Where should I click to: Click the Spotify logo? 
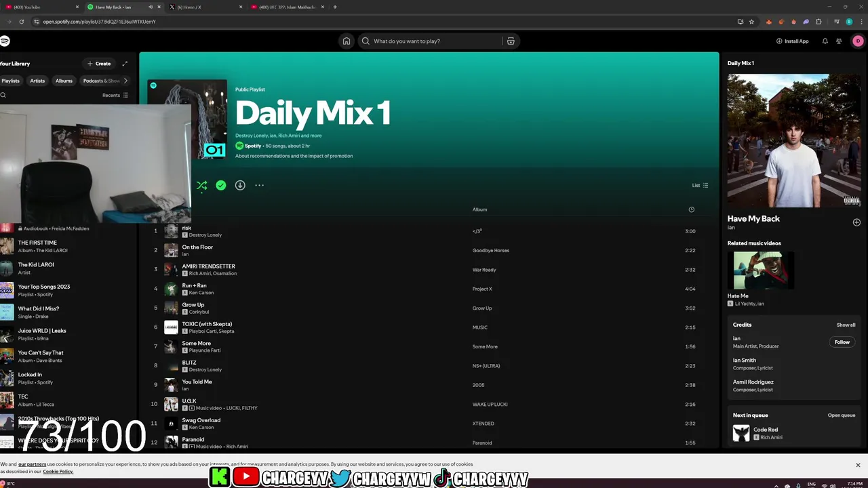pos(5,41)
